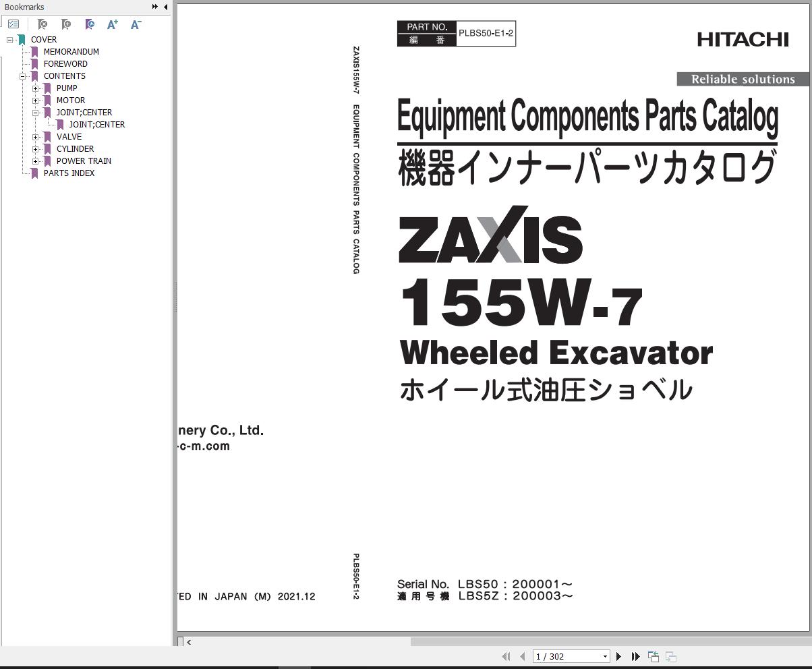This screenshot has width=812, height=669.
Task: Increase bookmark text size with A+ icon
Action: tap(112, 24)
